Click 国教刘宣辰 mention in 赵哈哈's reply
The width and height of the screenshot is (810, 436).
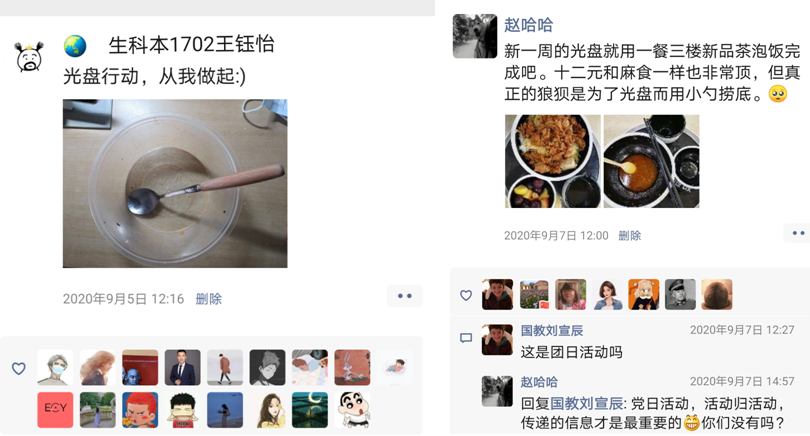point(586,403)
